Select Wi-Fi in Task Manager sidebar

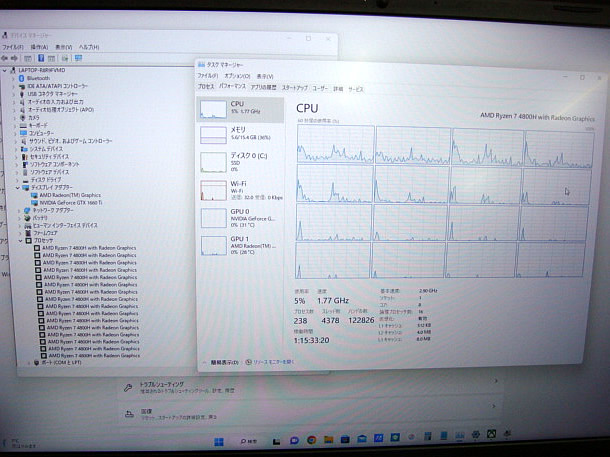pyautogui.click(x=241, y=190)
